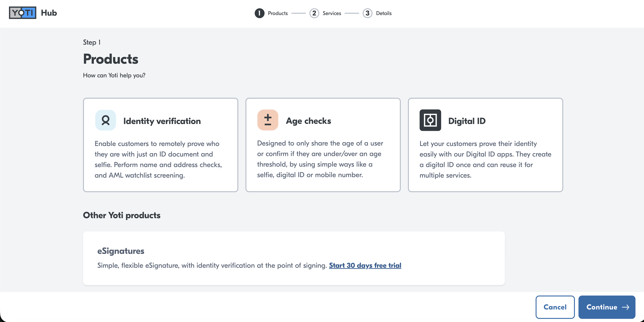Screen dimensions: 644x322
Task: Click the step 2 circle indicator
Action: click(x=314, y=13)
